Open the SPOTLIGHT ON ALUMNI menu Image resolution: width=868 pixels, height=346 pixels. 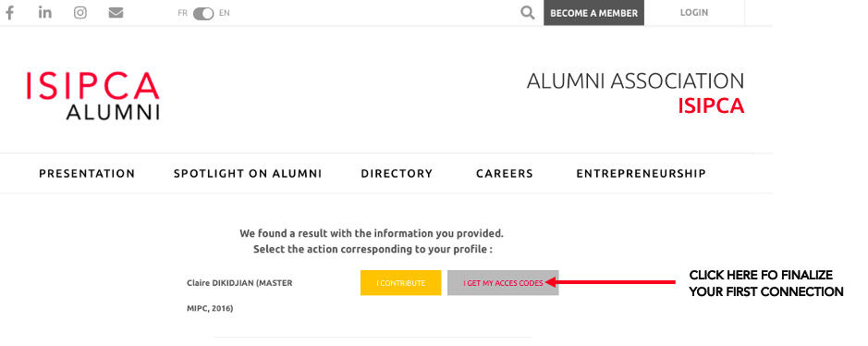click(x=248, y=174)
